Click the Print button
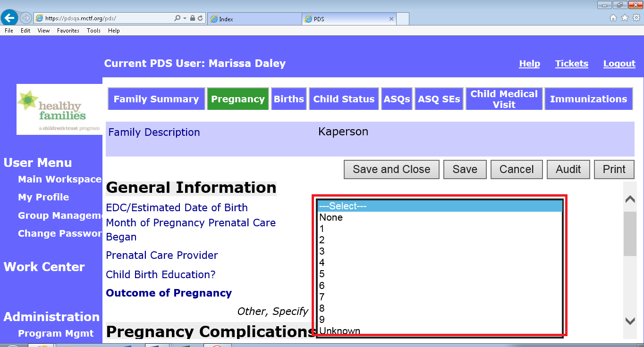The height and width of the screenshot is (347, 644). coord(614,169)
